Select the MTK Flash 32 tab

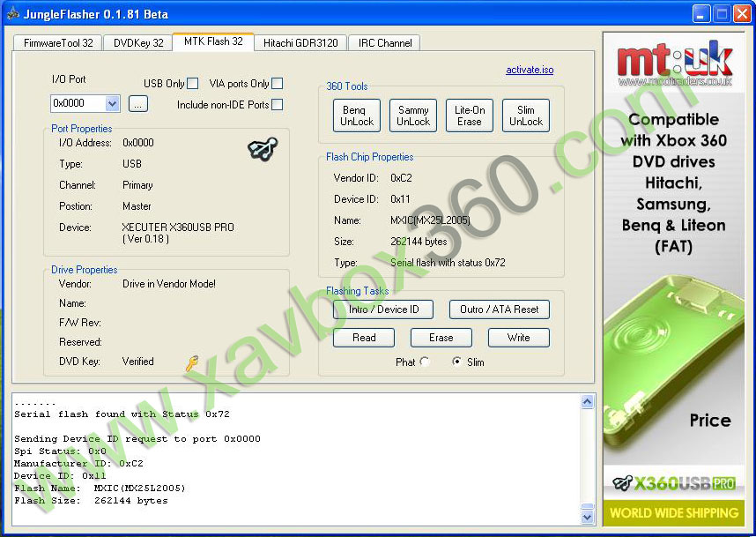[x=213, y=41]
